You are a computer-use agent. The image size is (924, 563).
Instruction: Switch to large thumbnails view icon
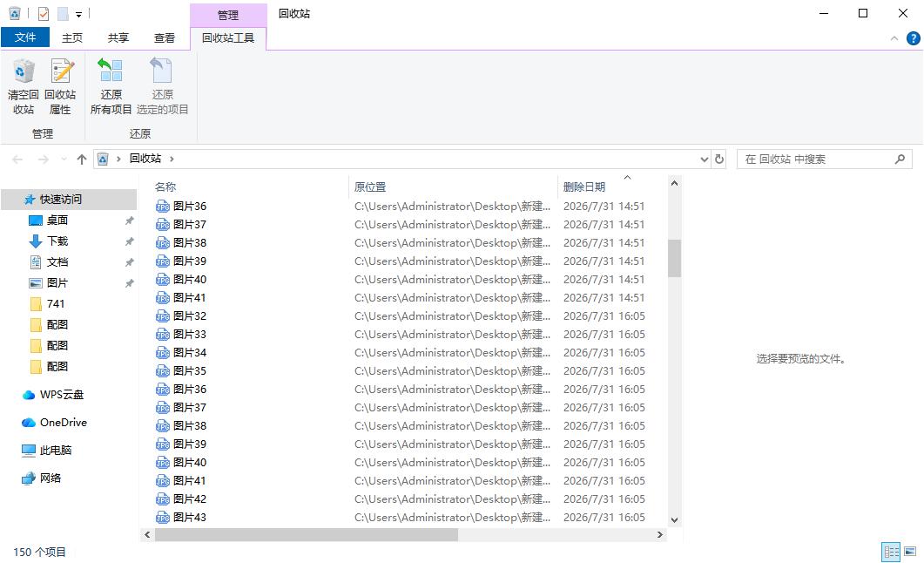(910, 552)
